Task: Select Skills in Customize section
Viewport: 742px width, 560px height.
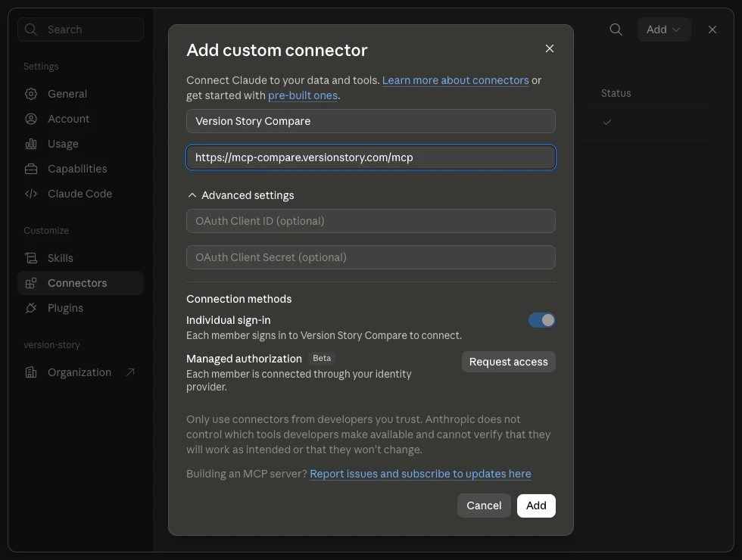Action: coord(80,258)
